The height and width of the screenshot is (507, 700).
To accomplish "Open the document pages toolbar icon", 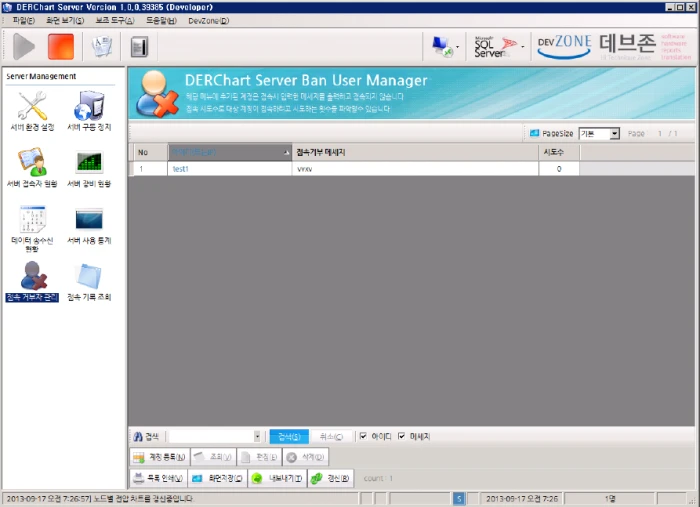I will click(102, 46).
